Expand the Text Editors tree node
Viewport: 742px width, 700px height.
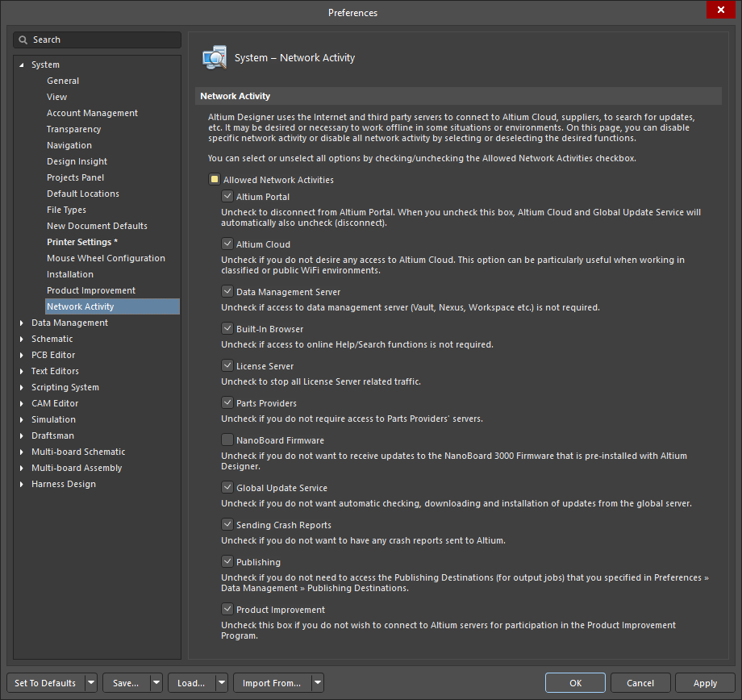[x=21, y=371]
